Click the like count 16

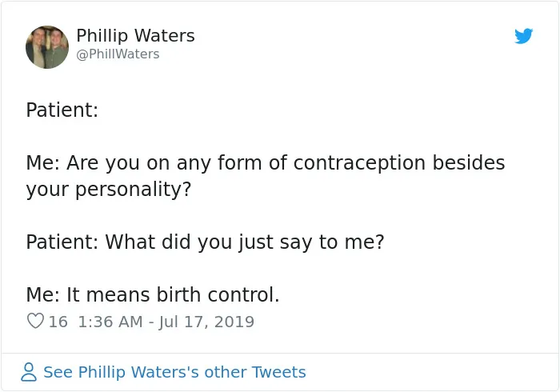coord(58,322)
